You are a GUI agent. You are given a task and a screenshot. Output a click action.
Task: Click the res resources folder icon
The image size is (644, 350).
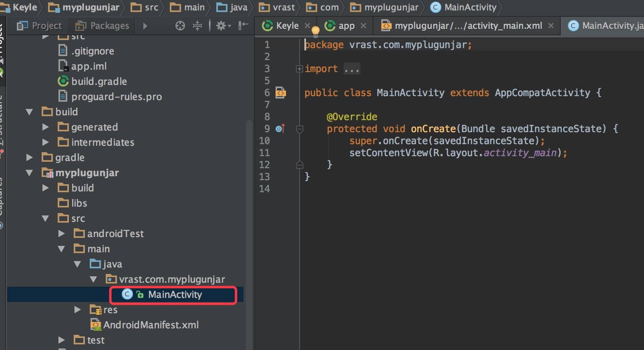[95, 310]
